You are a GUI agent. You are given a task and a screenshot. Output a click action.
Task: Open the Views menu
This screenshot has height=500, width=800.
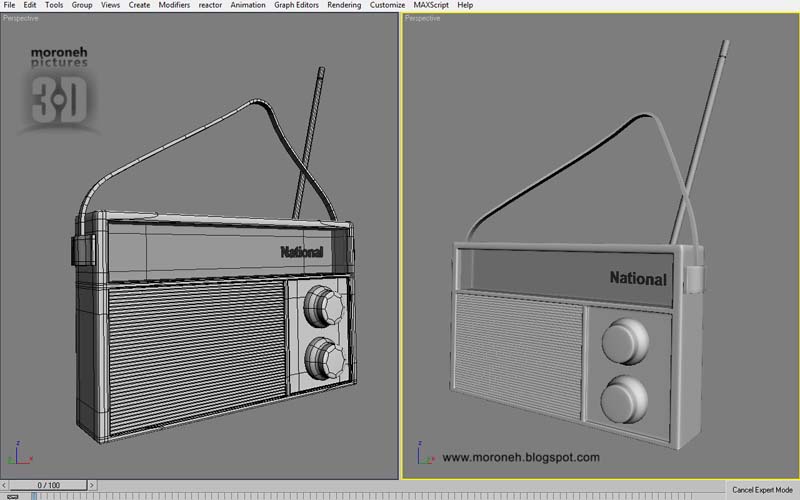110,5
